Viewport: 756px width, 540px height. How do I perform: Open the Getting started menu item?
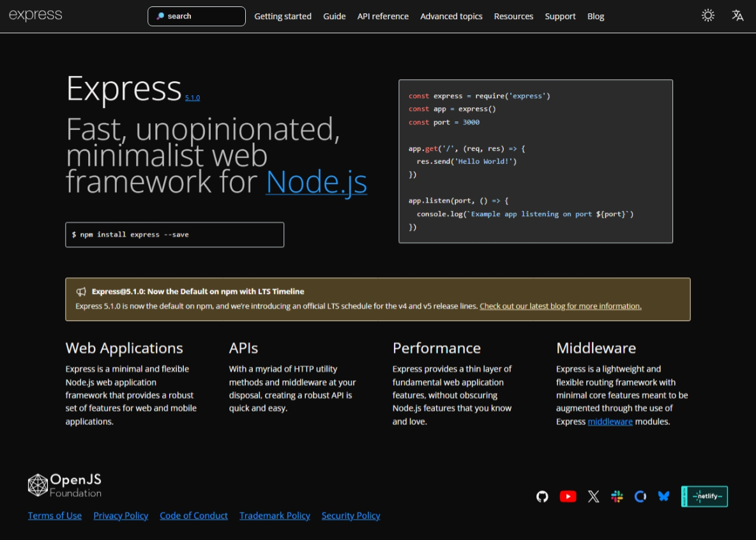pos(283,16)
